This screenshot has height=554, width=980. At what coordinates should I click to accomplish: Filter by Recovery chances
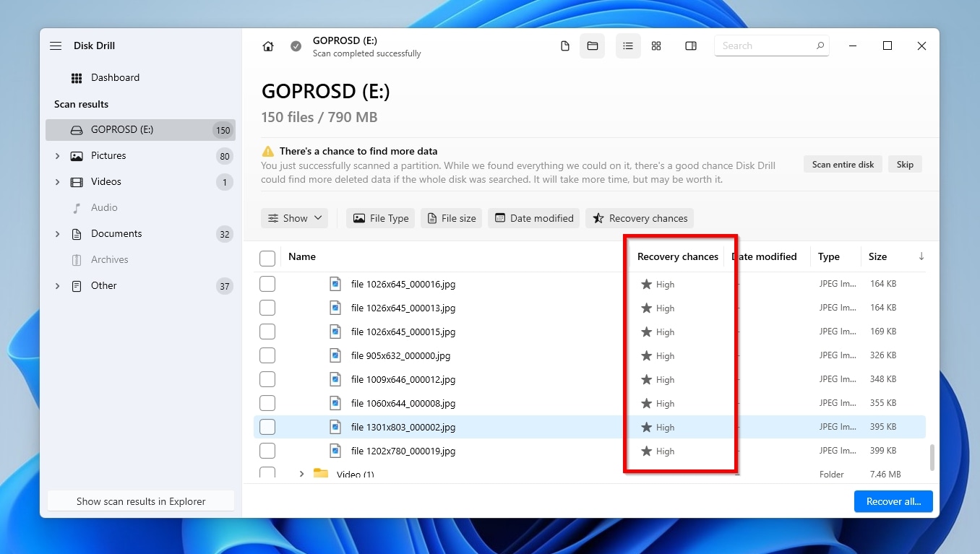point(640,218)
